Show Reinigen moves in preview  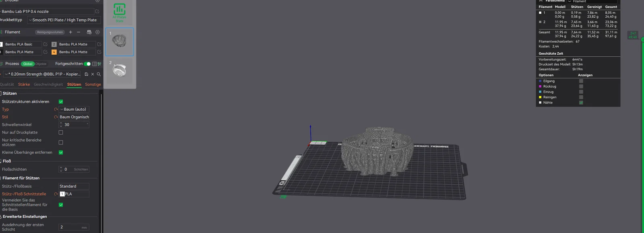[x=581, y=97]
